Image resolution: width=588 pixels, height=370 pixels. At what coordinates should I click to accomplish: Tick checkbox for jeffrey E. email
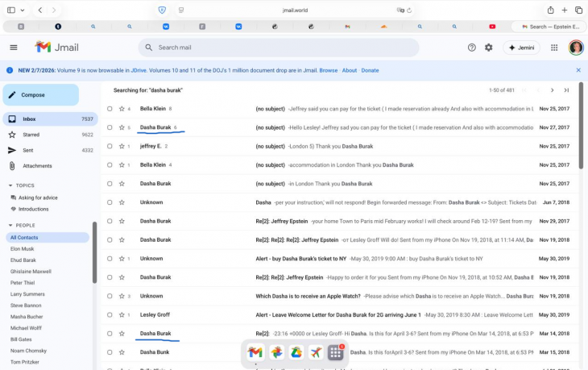click(110, 146)
